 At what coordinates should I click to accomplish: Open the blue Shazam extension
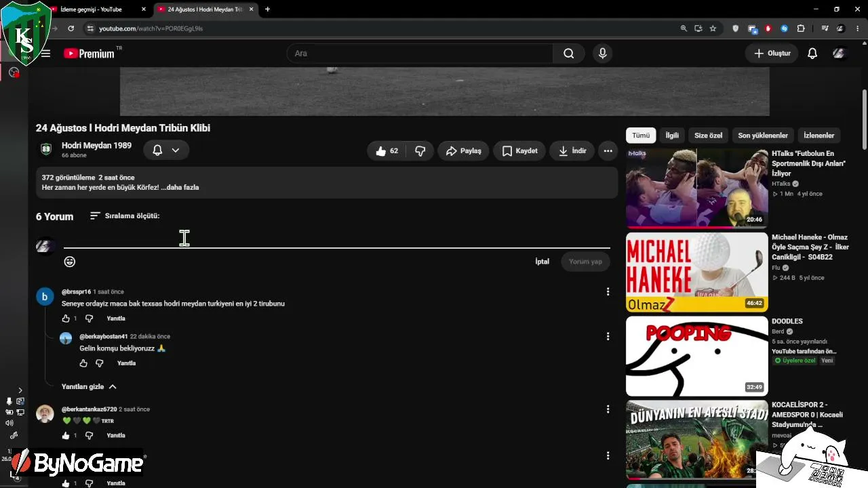(785, 28)
